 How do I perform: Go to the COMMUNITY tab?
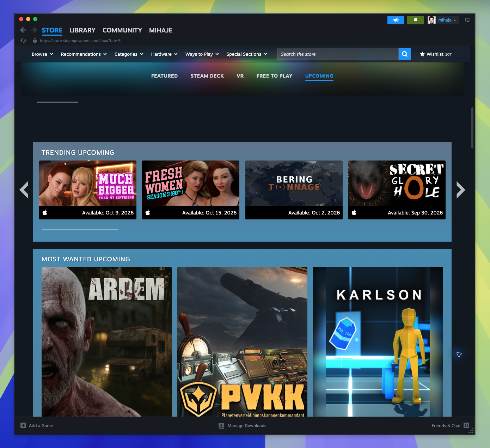[x=122, y=30]
